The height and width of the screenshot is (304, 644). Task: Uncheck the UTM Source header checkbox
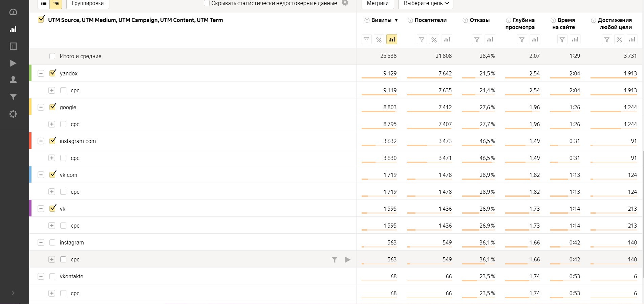click(41, 19)
